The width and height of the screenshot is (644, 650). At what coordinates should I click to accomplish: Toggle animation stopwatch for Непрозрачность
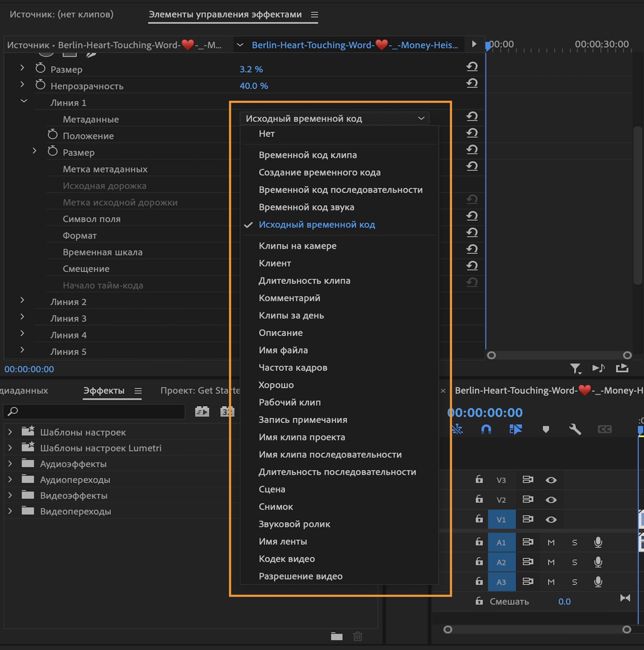pos(40,84)
